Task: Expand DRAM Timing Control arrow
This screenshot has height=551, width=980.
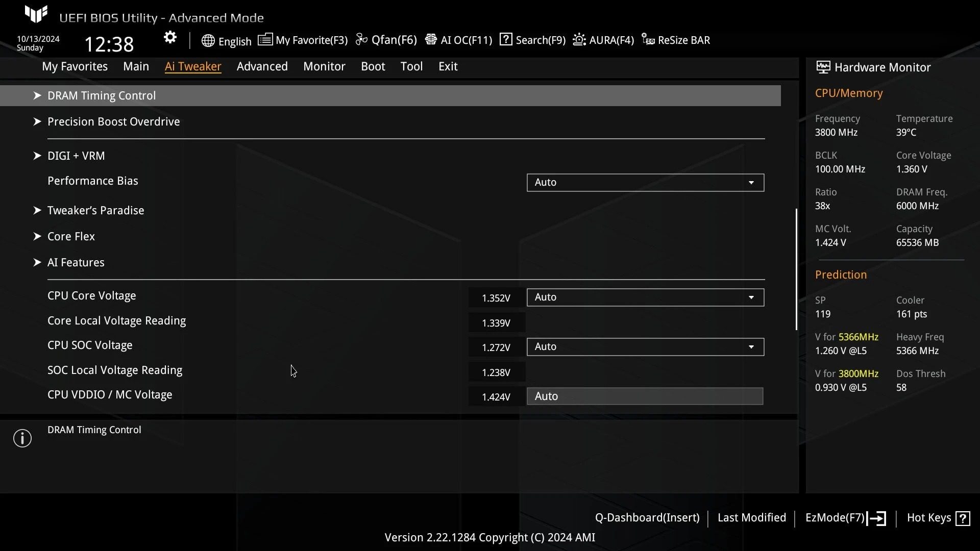Action: (37, 95)
